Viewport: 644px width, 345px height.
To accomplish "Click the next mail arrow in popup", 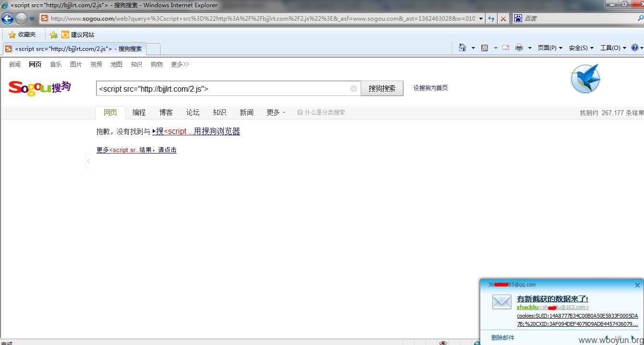I will [633, 337].
